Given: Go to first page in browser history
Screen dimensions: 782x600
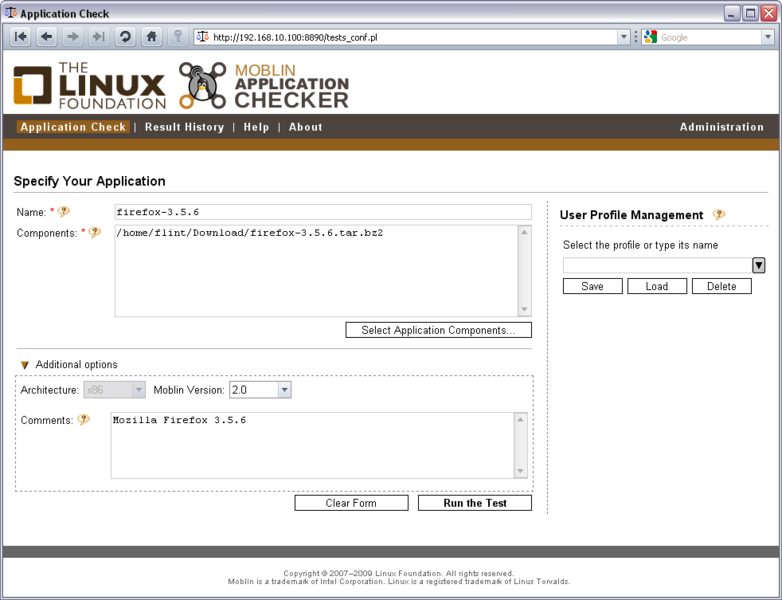Looking at the screenshot, I should pyautogui.click(x=20, y=37).
